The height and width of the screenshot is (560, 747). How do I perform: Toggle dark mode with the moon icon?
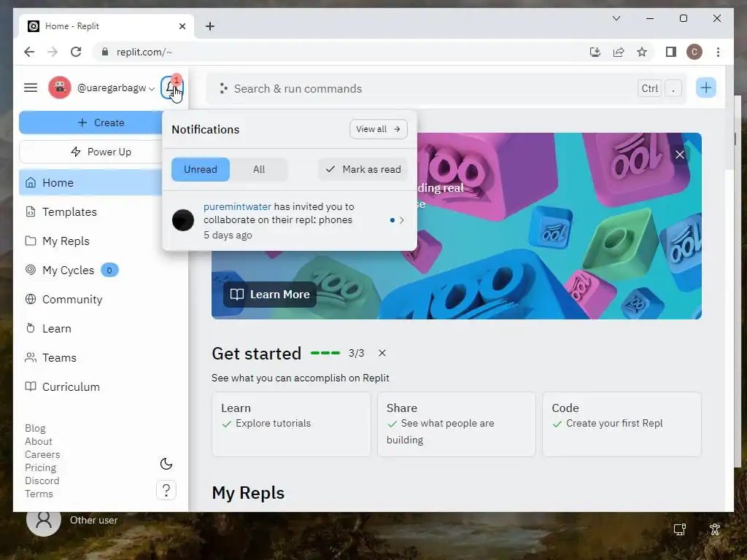[166, 464]
